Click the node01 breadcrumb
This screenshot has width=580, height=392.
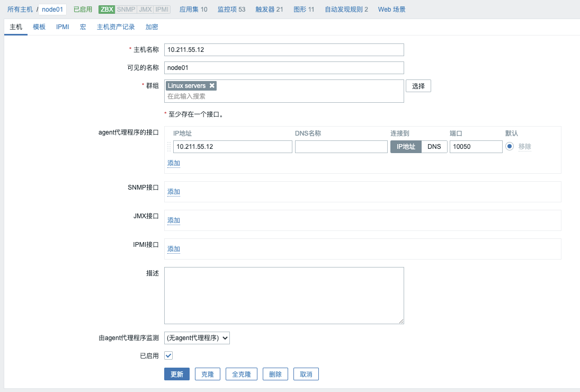(x=52, y=9)
